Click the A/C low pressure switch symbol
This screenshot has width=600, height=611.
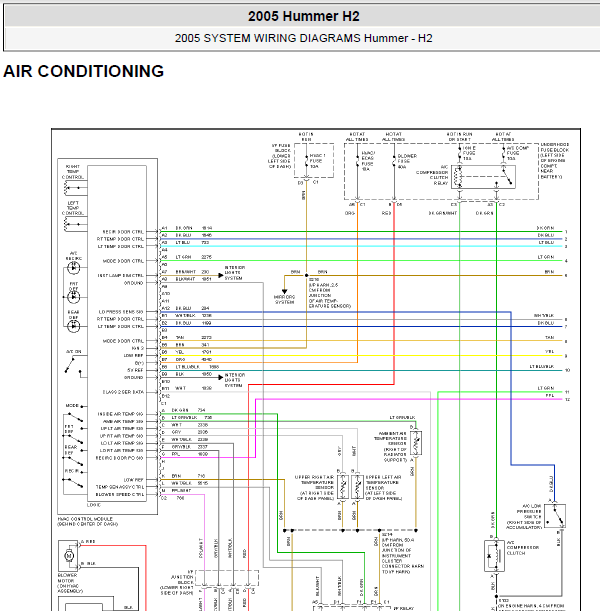point(555,516)
